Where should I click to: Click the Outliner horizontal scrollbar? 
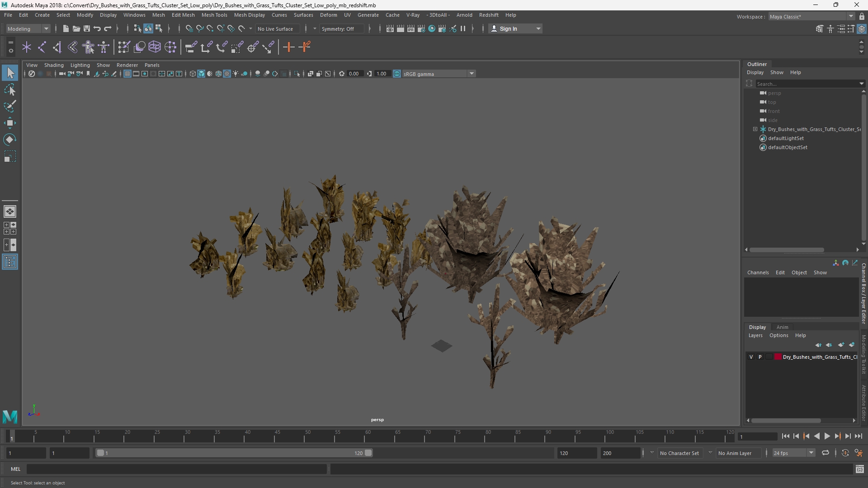[x=786, y=249]
